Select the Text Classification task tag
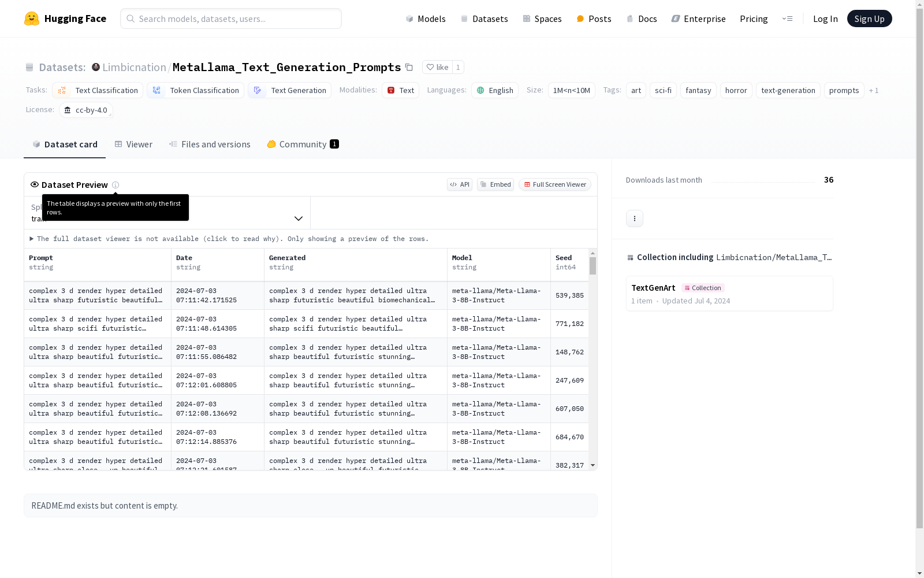 [98, 90]
